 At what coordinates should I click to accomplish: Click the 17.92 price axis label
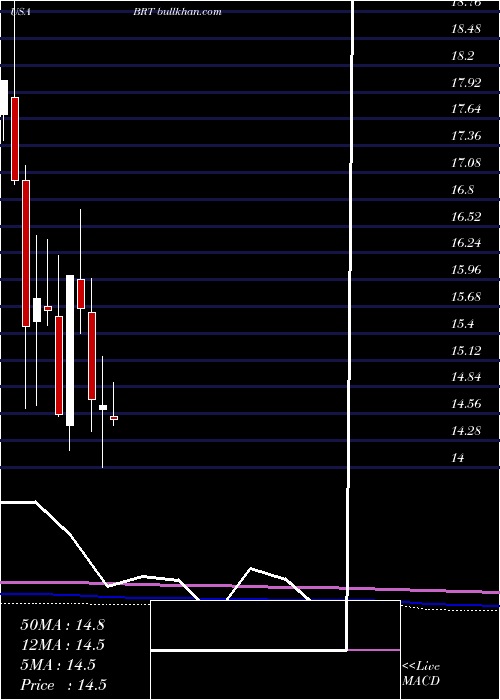(x=466, y=83)
